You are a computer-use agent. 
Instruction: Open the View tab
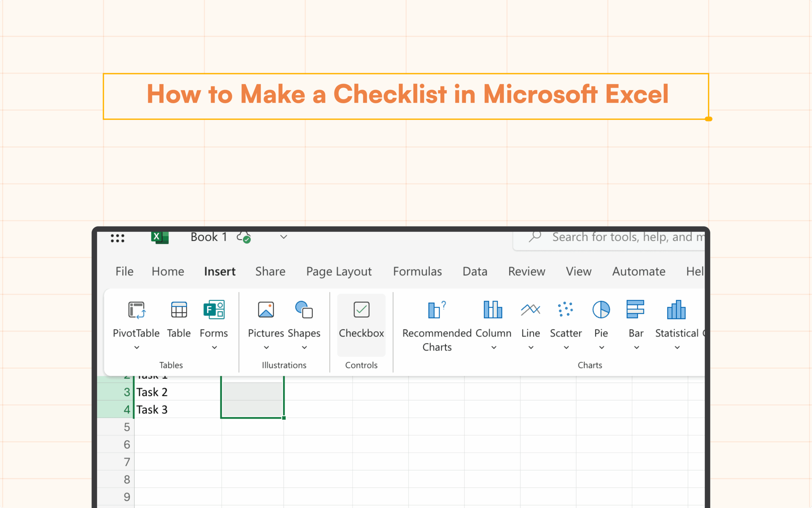tap(579, 271)
